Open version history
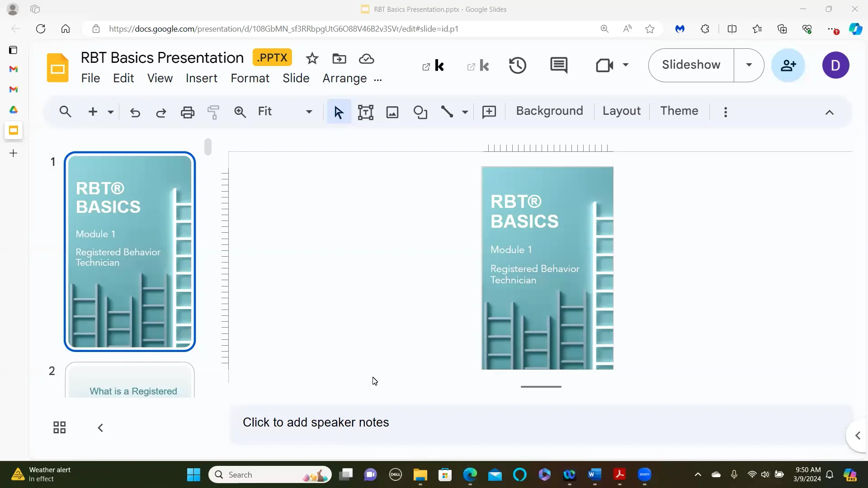 click(x=518, y=65)
